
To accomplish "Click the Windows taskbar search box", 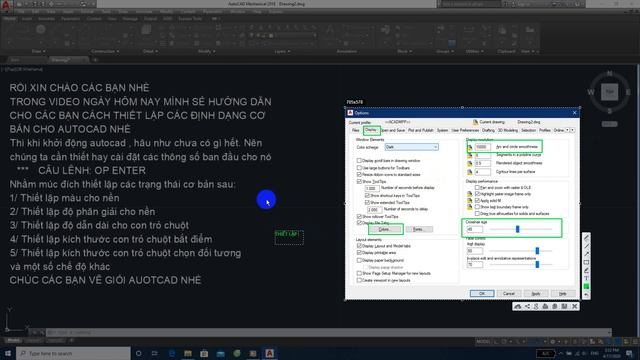I will 73,353.
